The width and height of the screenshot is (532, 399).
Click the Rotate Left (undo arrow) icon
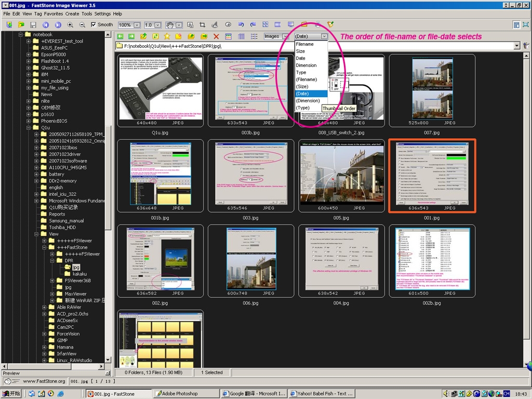pos(241,24)
